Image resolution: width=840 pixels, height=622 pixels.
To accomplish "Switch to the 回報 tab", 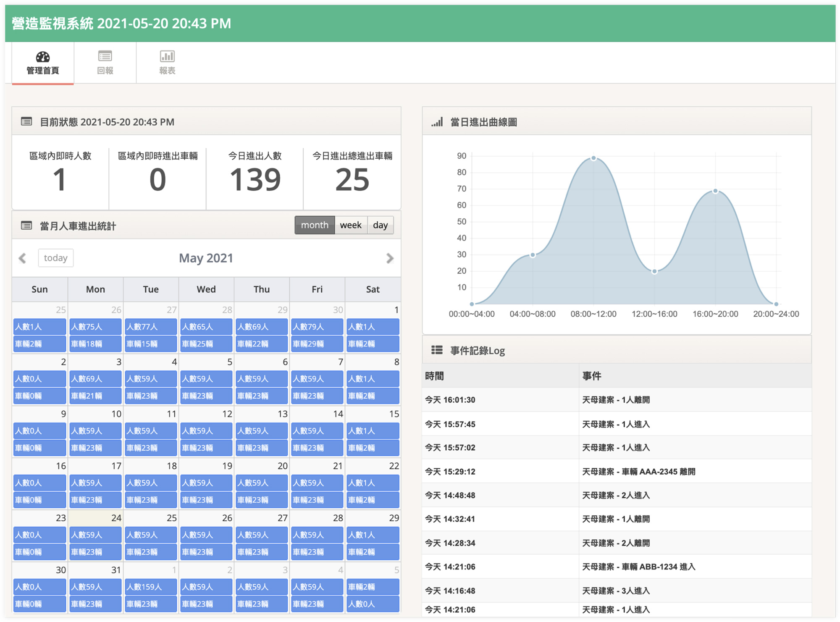I will coord(105,63).
